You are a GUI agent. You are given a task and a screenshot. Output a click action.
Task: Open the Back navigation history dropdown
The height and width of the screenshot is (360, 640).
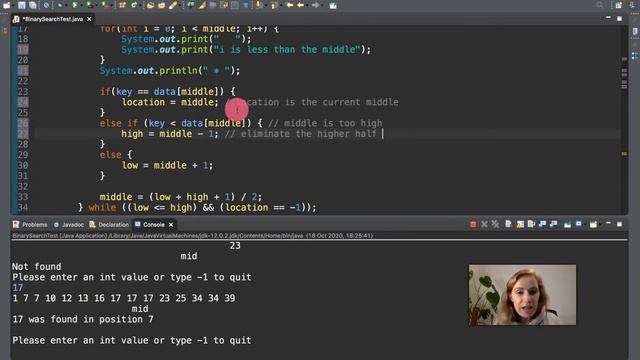pyautogui.click(x=307, y=5)
